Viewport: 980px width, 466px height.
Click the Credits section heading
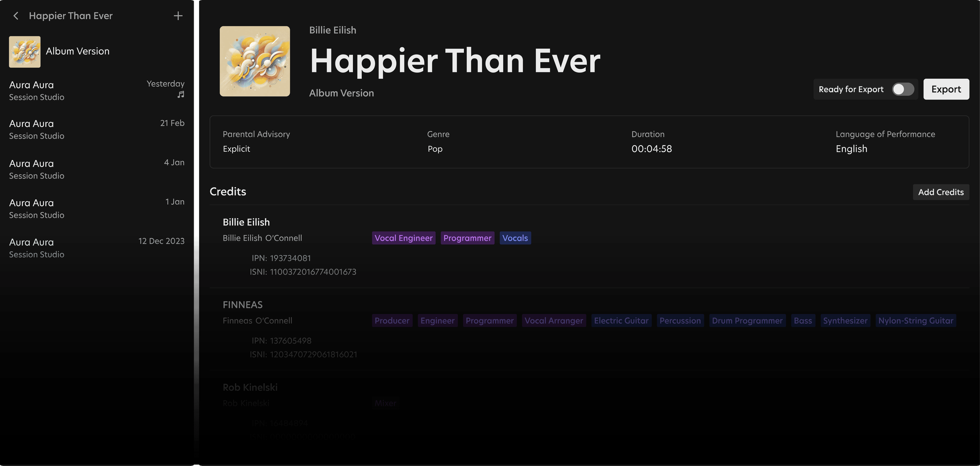tap(228, 192)
